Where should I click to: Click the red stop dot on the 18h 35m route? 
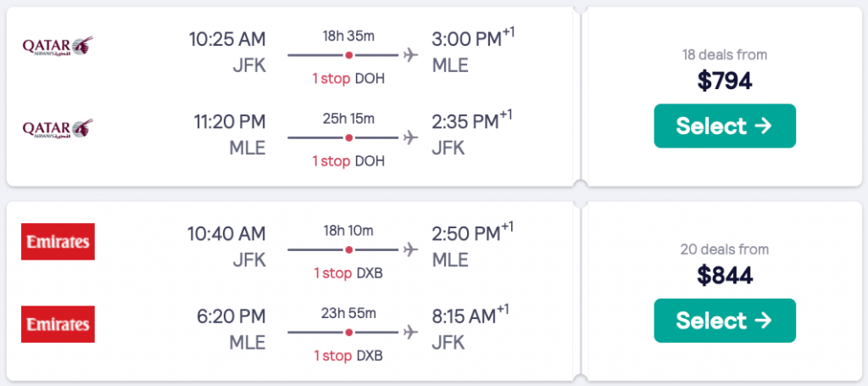coord(348,56)
